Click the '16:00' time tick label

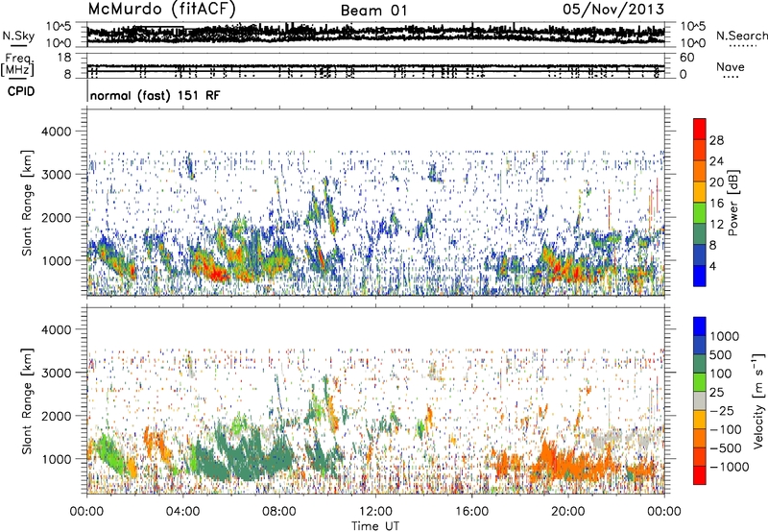[x=471, y=512]
